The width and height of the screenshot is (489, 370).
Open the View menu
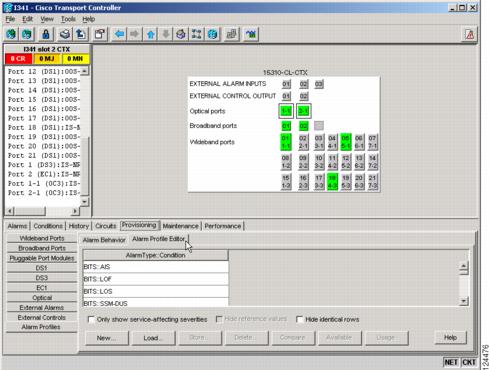point(47,19)
